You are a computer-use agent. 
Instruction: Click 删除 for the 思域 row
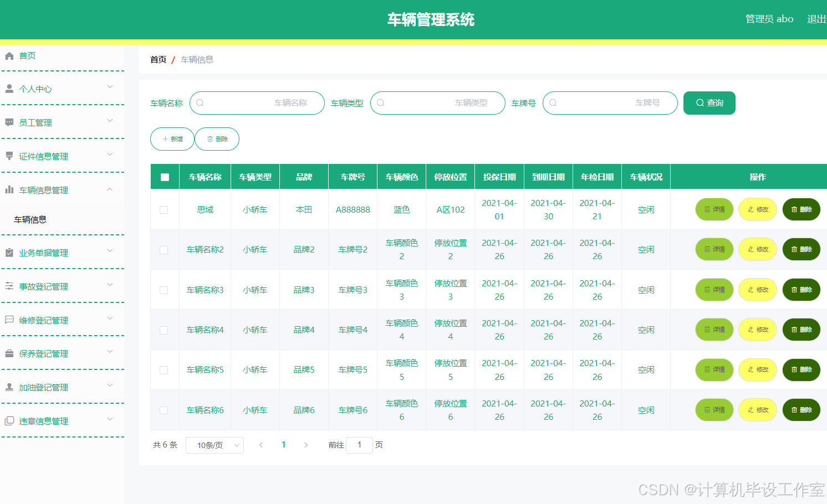pos(802,209)
